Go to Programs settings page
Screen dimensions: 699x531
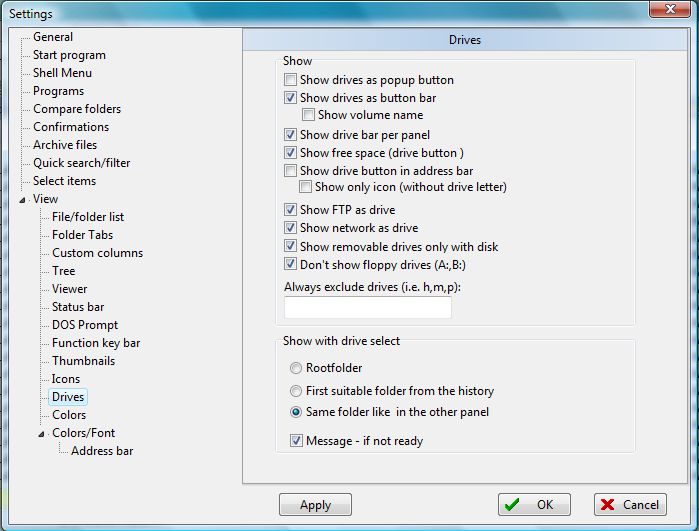point(58,91)
